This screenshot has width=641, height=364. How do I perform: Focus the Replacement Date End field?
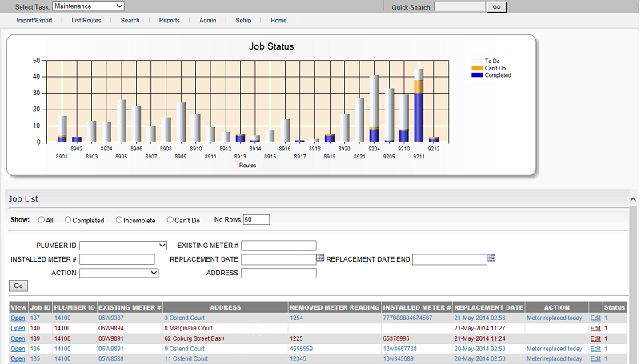pos(450,259)
